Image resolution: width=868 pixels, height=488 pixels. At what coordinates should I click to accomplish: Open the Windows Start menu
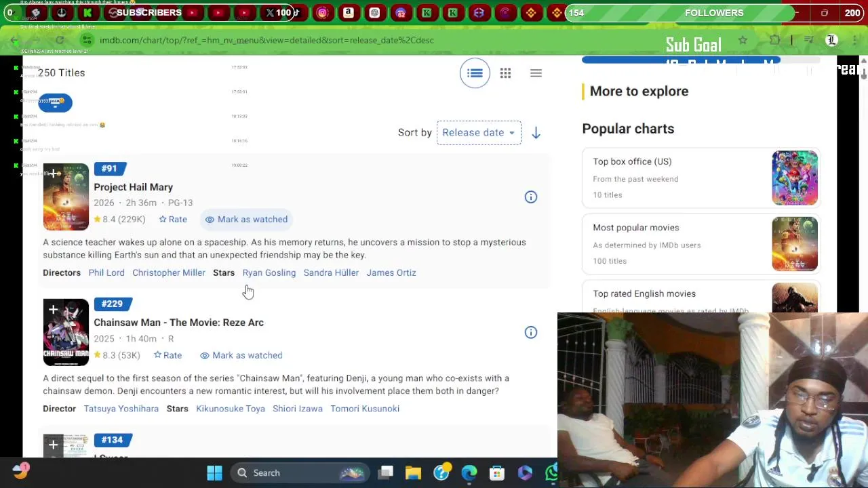[x=214, y=473]
